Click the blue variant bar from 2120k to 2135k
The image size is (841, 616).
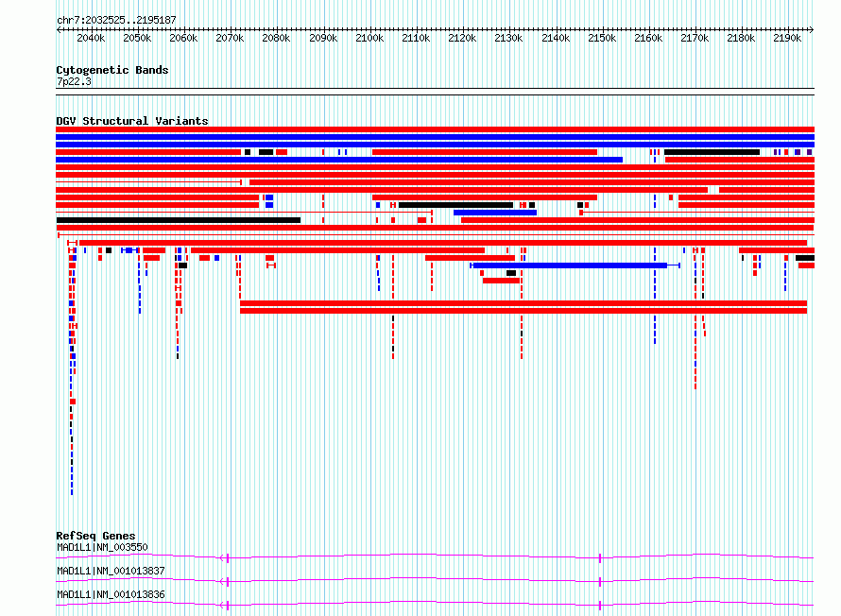click(495, 213)
